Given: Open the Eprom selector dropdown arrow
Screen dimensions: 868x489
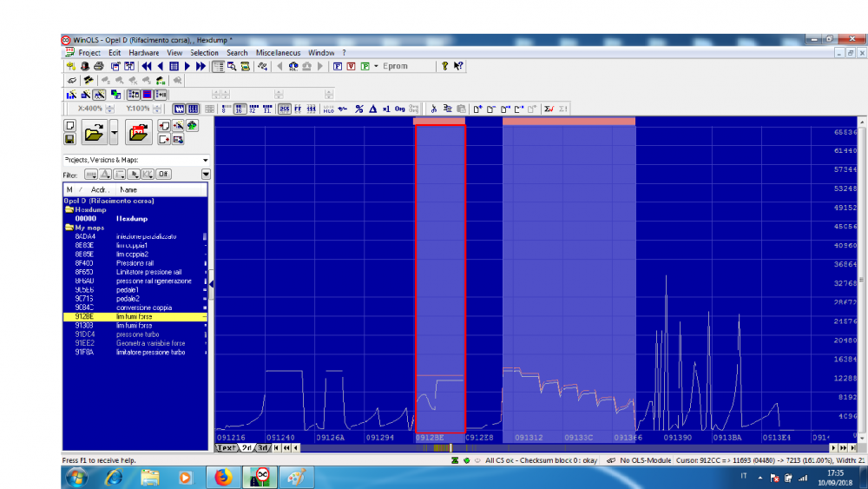Looking at the screenshot, I should point(376,66).
